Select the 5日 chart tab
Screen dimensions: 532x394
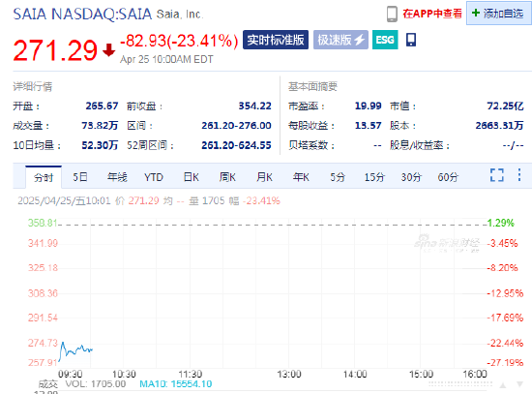pos(80,177)
